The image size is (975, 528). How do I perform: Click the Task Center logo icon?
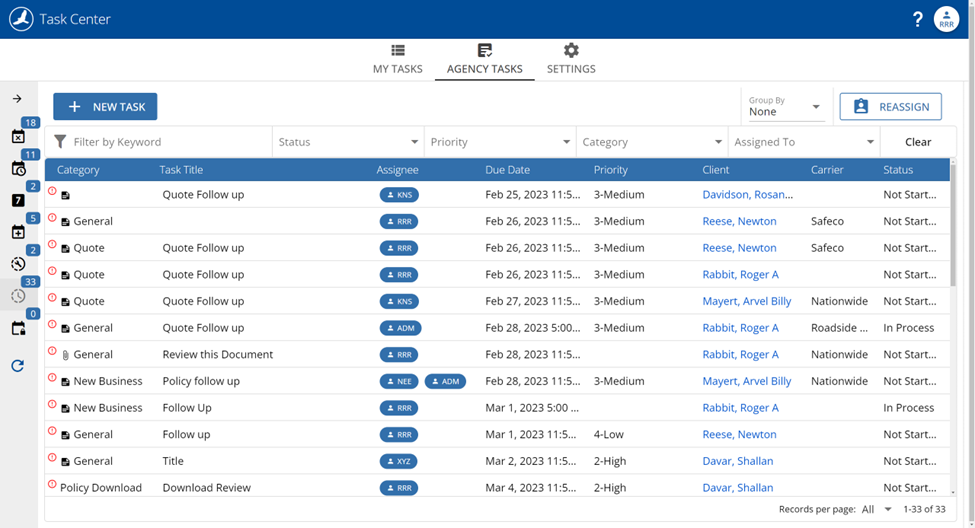pos(21,19)
